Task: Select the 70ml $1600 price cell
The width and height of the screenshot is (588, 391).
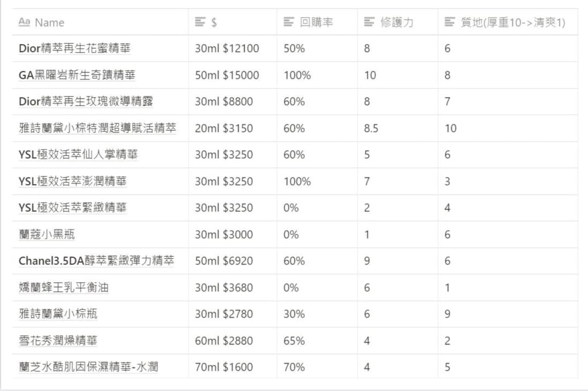Action: (x=224, y=367)
